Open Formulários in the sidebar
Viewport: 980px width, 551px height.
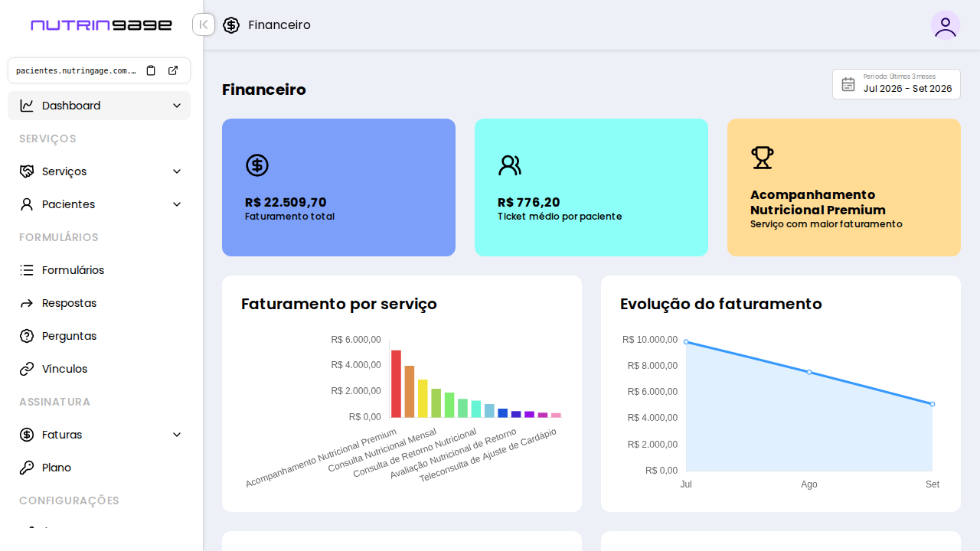tap(100, 270)
